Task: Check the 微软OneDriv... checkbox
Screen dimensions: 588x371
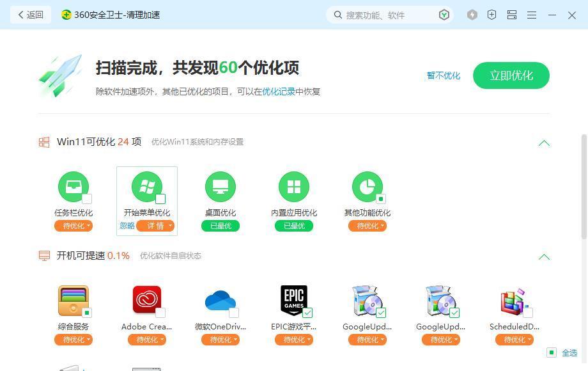Action: 234,313
